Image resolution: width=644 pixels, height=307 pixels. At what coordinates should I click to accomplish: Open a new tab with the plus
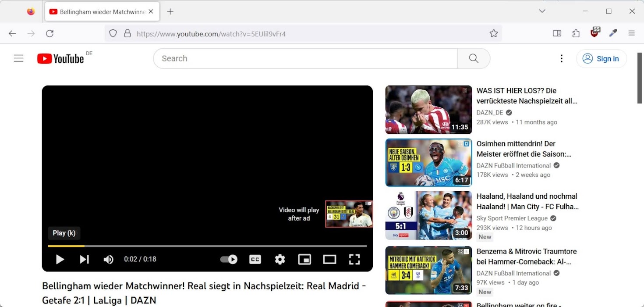coord(170,12)
